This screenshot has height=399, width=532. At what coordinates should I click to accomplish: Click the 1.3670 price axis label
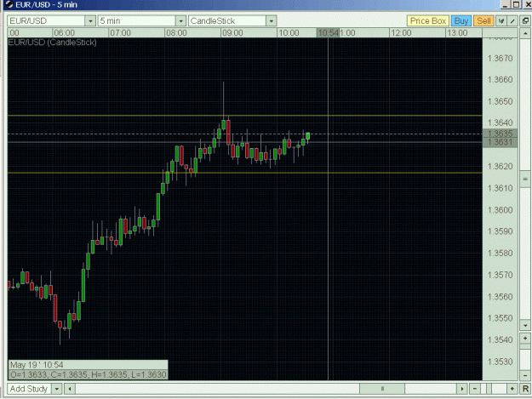[x=501, y=59]
